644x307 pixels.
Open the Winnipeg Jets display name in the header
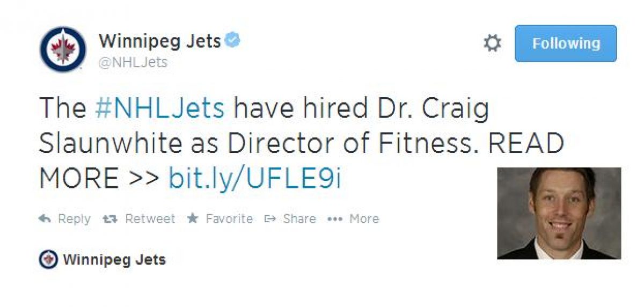coord(160,41)
